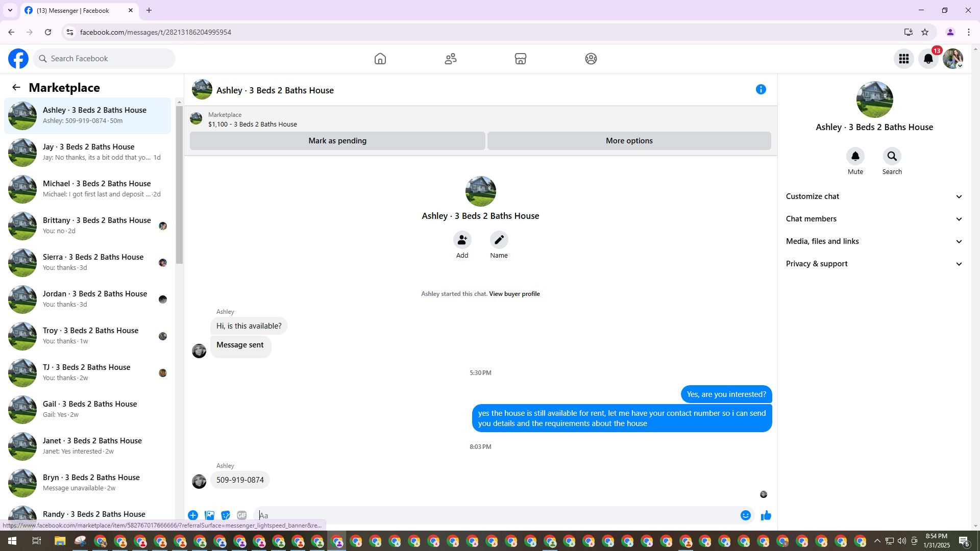This screenshot has height=551, width=980.
Task: Open the $1,100 3 Beds 2 Baths listing
Action: coord(252,124)
